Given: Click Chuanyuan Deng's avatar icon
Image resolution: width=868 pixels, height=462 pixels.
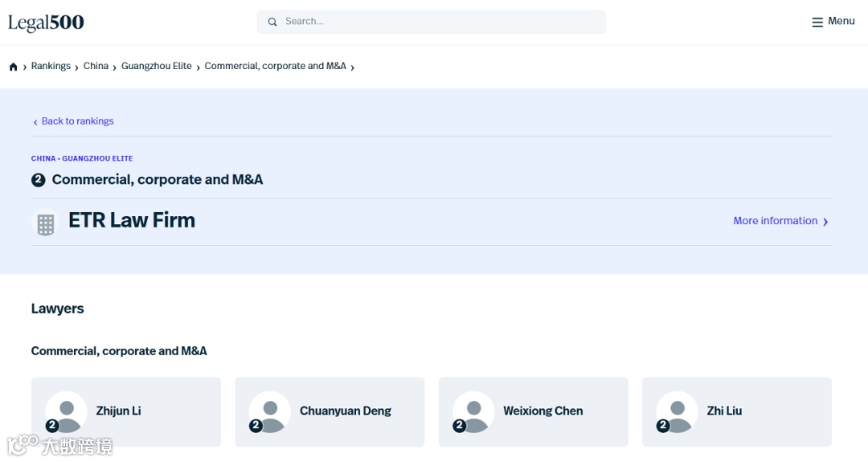Looking at the screenshot, I should tap(270, 412).
